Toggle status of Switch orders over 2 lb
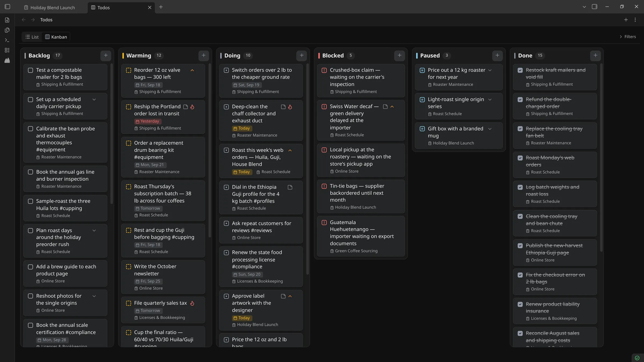The width and height of the screenshot is (644, 362). click(226, 70)
